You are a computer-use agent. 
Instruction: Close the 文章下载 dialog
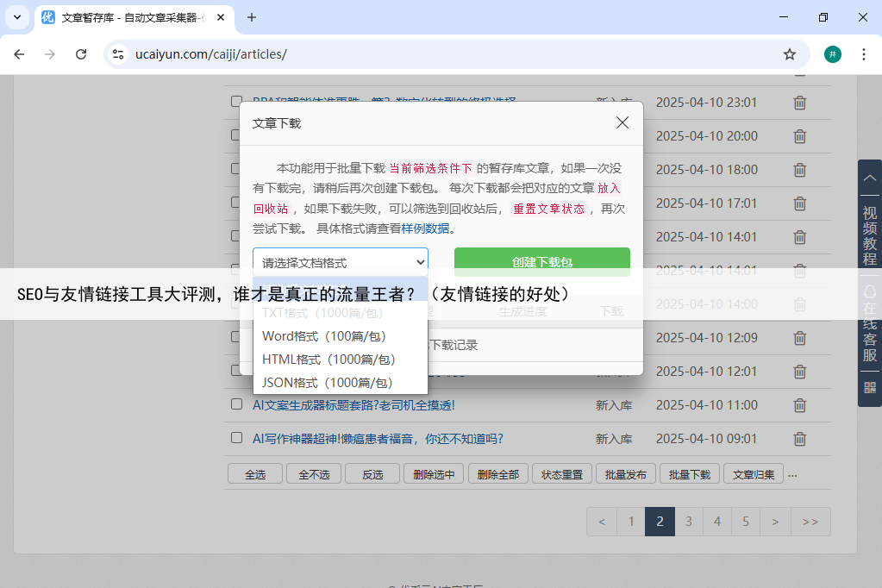click(x=622, y=122)
